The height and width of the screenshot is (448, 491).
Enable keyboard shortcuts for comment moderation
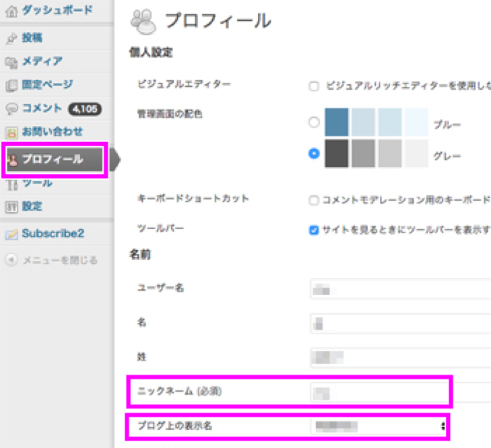313,200
